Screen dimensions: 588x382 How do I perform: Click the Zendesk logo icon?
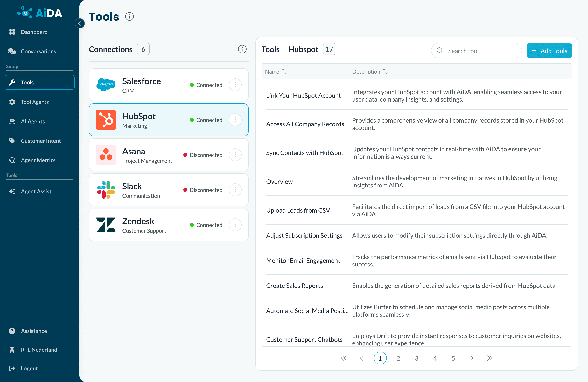click(106, 225)
